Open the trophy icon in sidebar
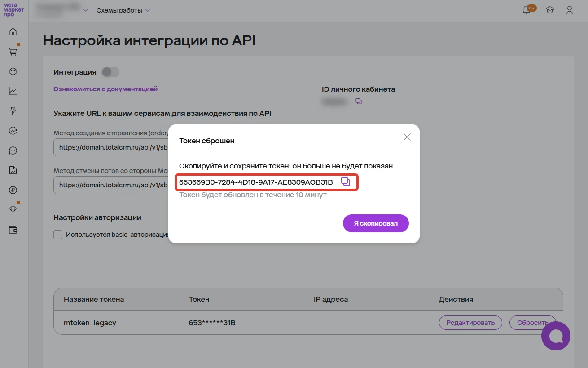Image resolution: width=588 pixels, height=368 pixels. [x=13, y=210]
